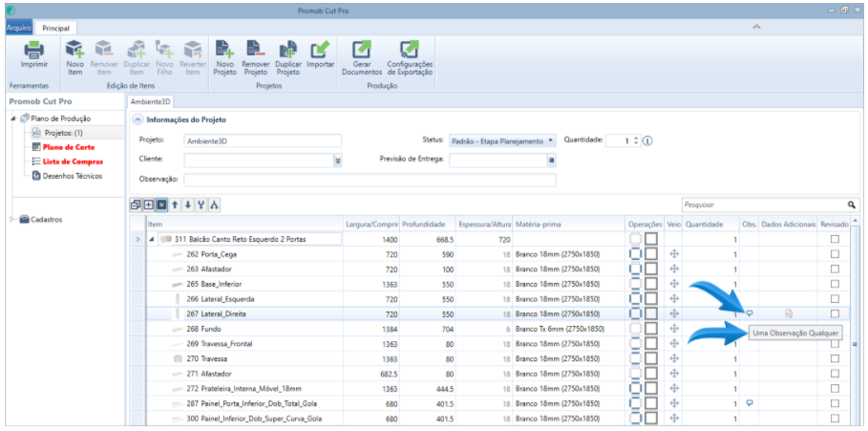Click the Imprimir printer icon
The image size is (868, 431).
33,50
